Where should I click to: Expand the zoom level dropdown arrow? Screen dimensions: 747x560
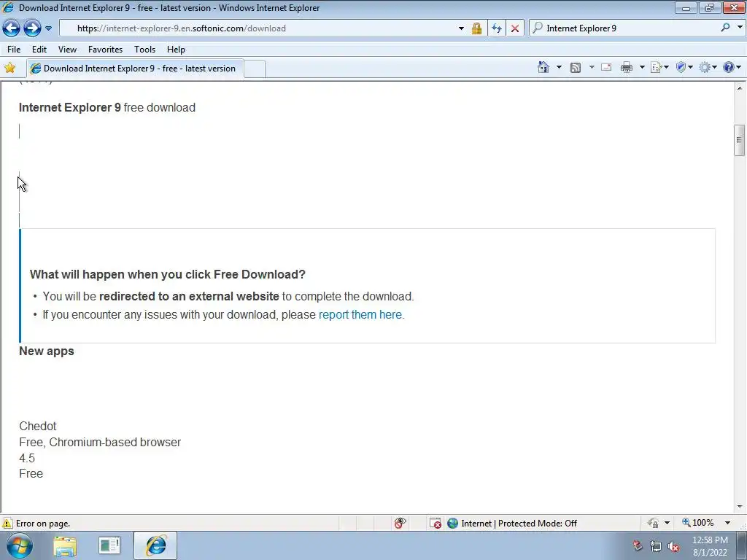click(727, 523)
